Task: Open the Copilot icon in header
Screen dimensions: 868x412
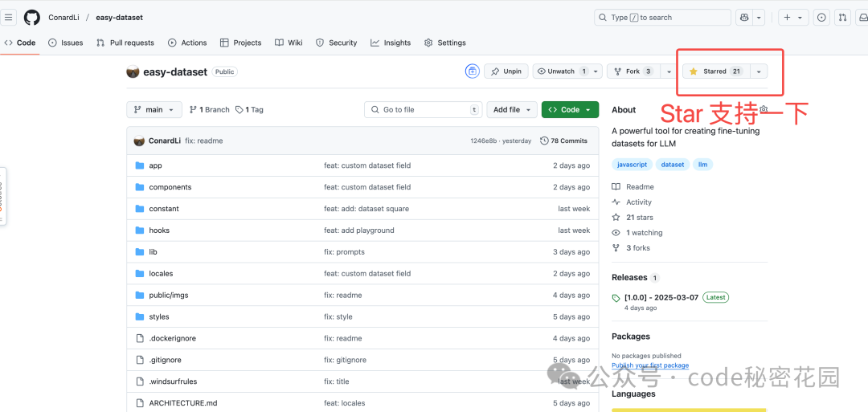Action: (744, 17)
